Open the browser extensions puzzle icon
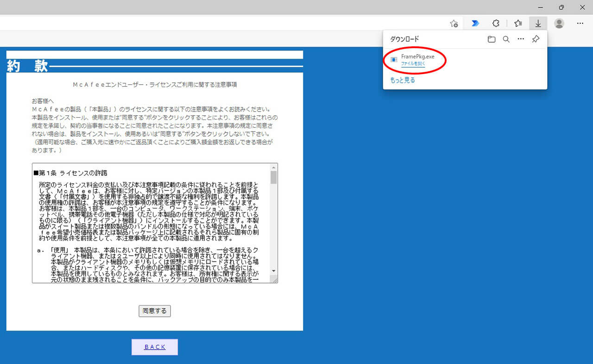 (x=496, y=23)
